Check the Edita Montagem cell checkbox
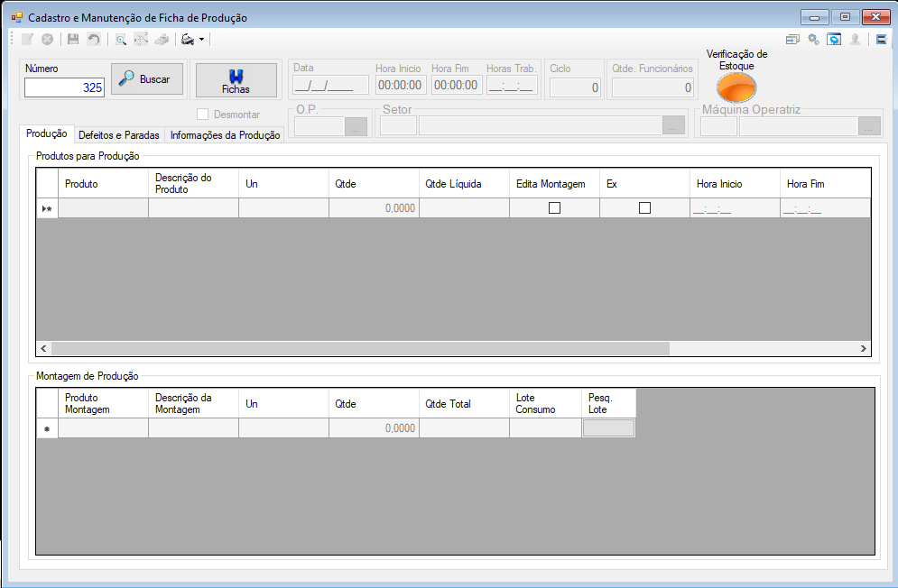The width and height of the screenshot is (898, 588). 554,207
